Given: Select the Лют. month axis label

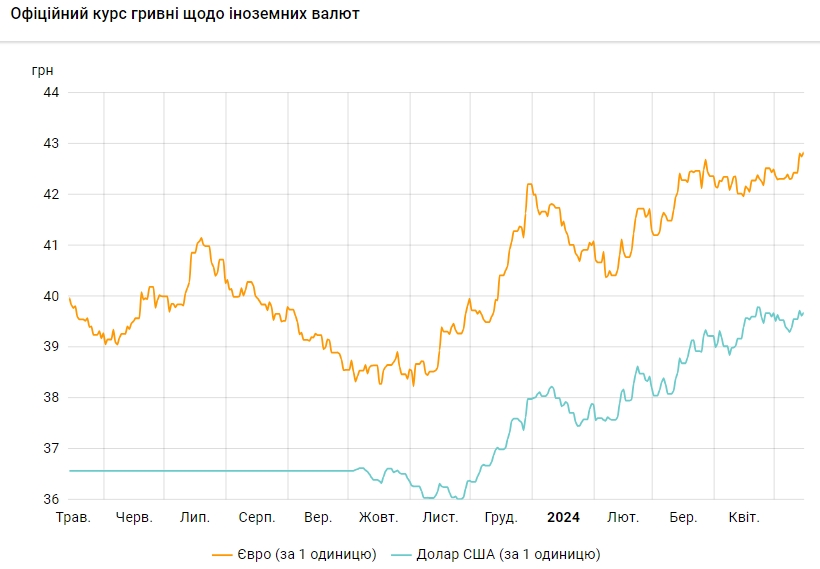Looking at the screenshot, I should coord(623,517).
